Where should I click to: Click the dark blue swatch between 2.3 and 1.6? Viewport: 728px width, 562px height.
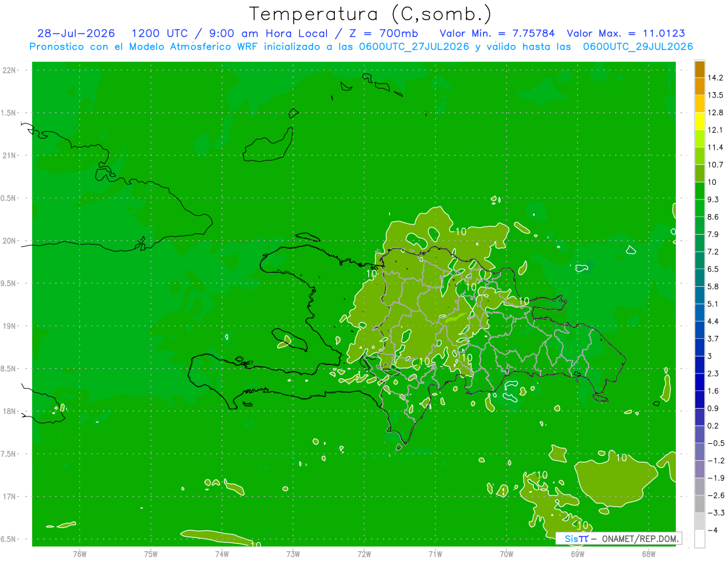pyautogui.click(x=699, y=382)
